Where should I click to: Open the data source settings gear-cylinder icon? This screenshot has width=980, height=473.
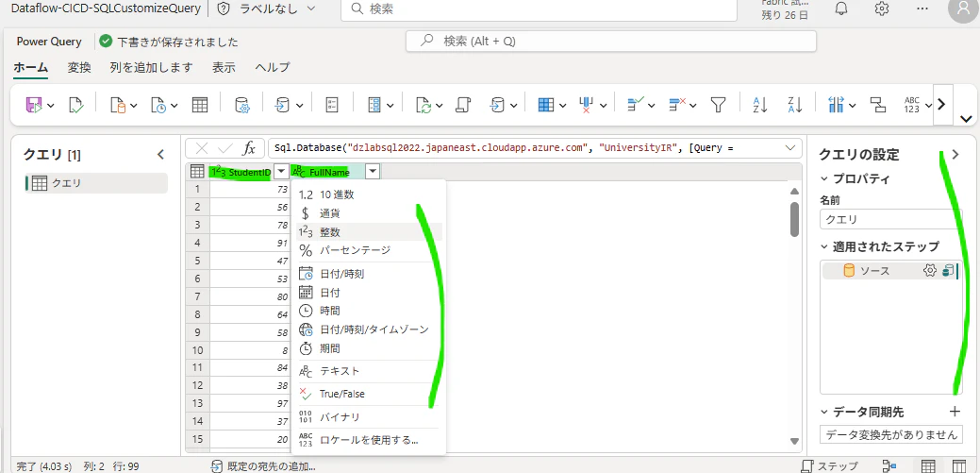point(241,105)
